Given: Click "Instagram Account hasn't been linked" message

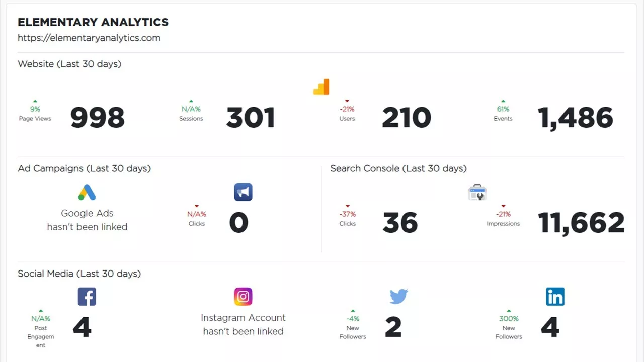Looking at the screenshot, I should (243, 325).
